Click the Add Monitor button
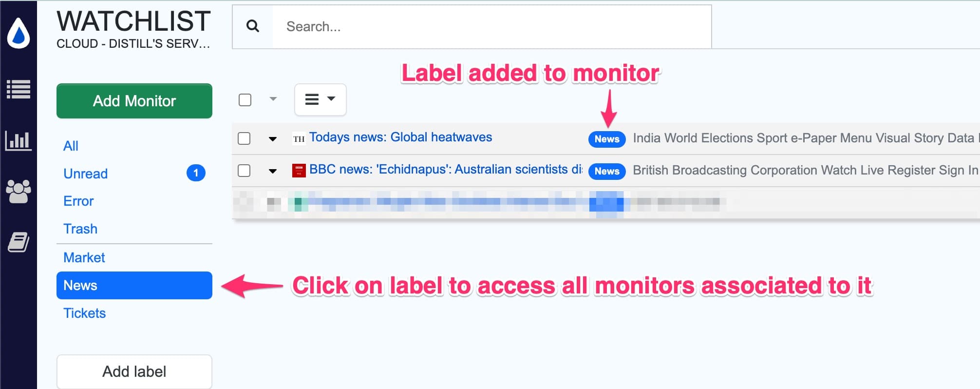Image resolution: width=980 pixels, height=389 pixels. tap(134, 101)
